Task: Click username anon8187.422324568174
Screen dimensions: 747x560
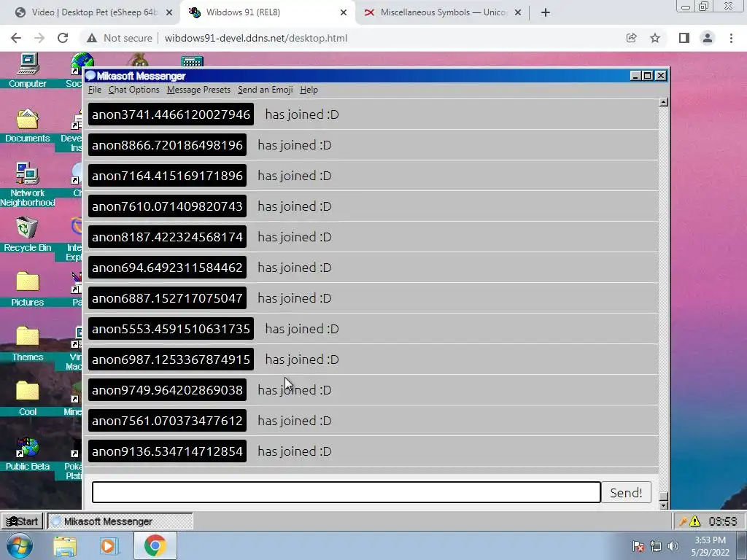Action: pos(167,237)
